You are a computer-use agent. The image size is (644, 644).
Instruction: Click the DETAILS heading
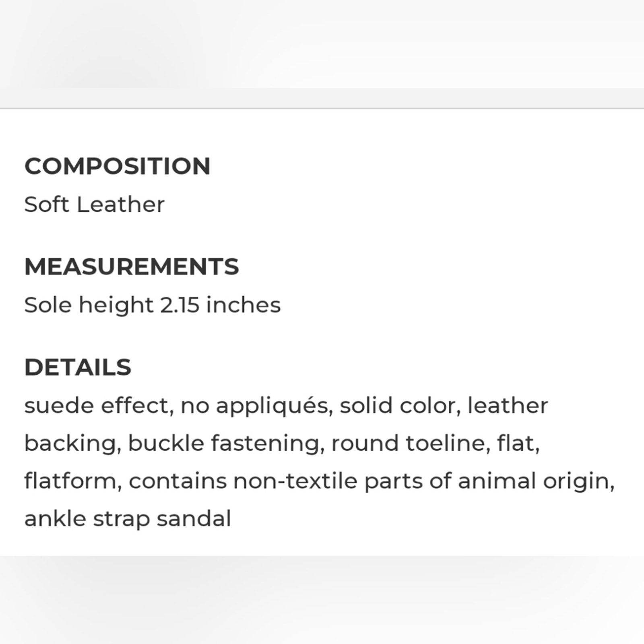click(x=78, y=367)
